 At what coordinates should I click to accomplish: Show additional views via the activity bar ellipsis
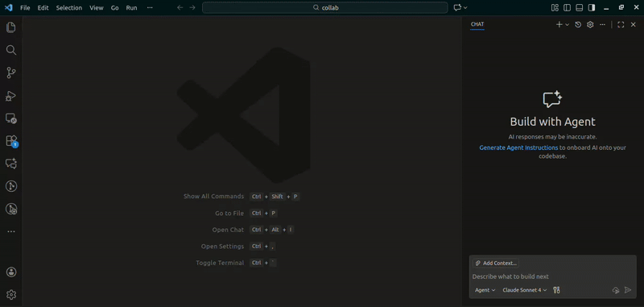[11, 231]
